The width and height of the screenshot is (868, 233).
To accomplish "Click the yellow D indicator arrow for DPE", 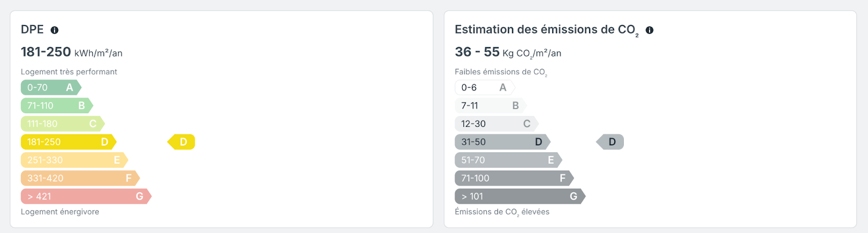I will click(x=181, y=142).
